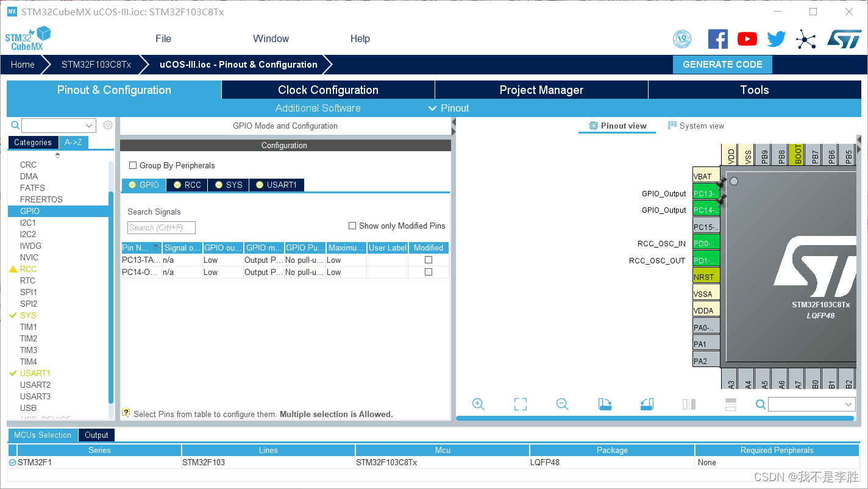
Task: Click the 10-year anniversary badge icon
Action: pos(682,39)
